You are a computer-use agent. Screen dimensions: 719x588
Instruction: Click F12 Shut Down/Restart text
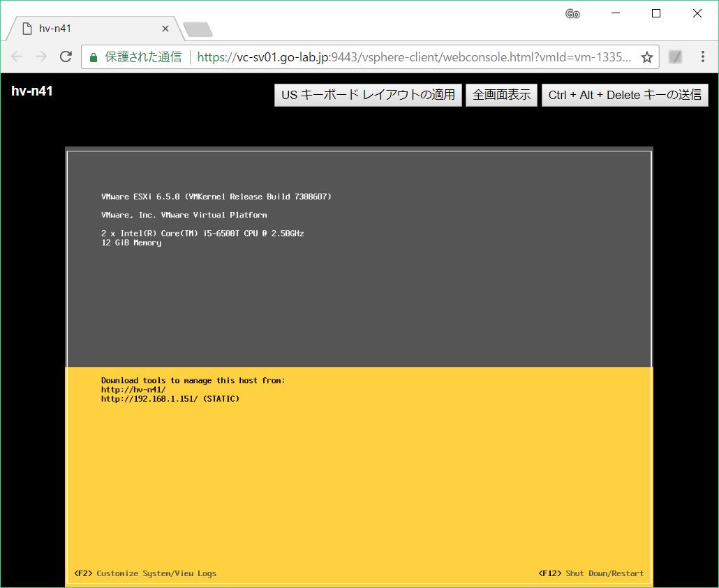pyautogui.click(x=591, y=573)
